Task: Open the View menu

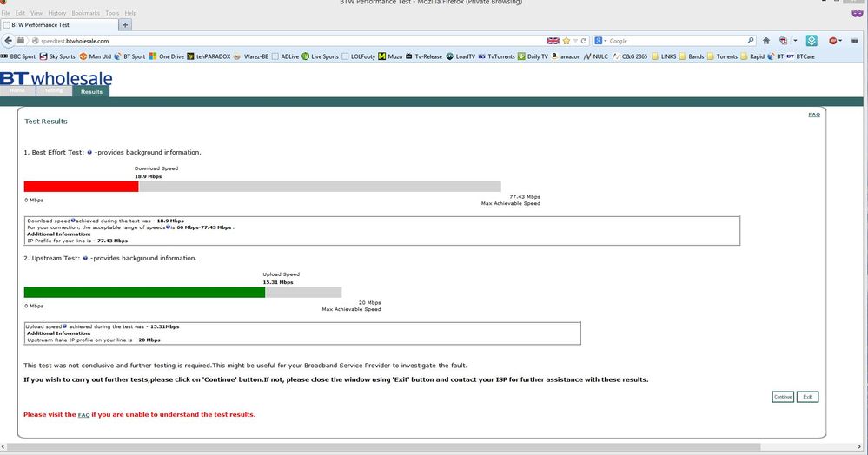Action: tap(36, 13)
